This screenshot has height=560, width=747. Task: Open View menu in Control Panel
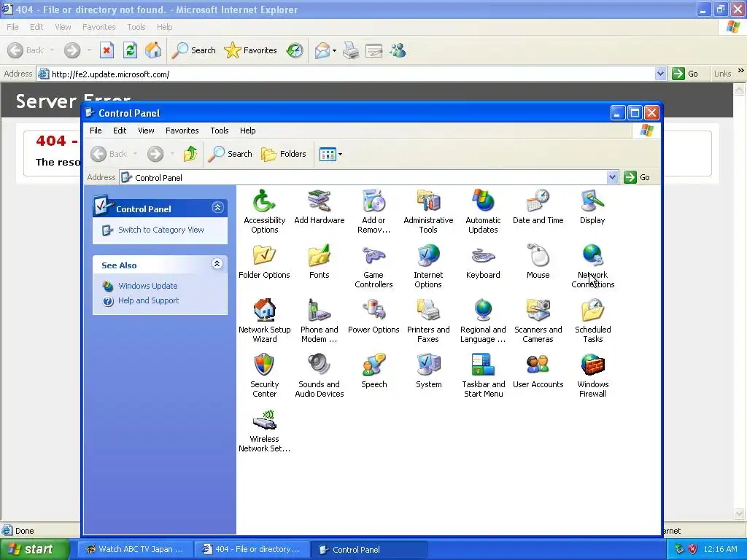pos(146,131)
